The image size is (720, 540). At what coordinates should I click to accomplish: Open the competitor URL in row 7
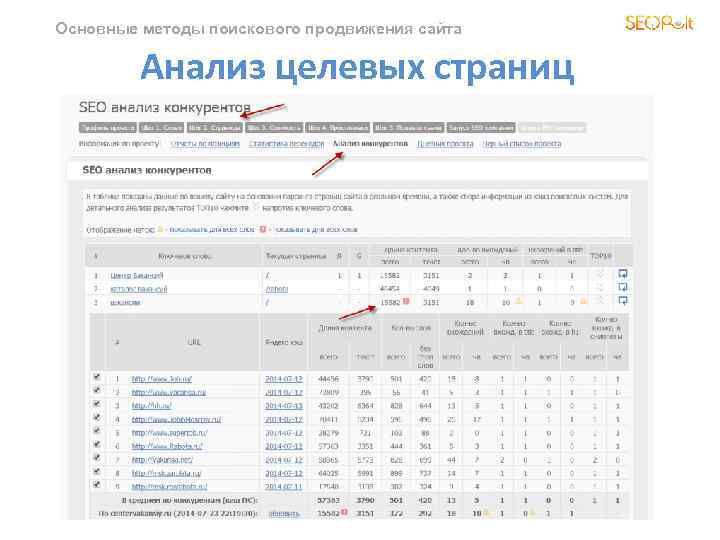[x=162, y=460]
